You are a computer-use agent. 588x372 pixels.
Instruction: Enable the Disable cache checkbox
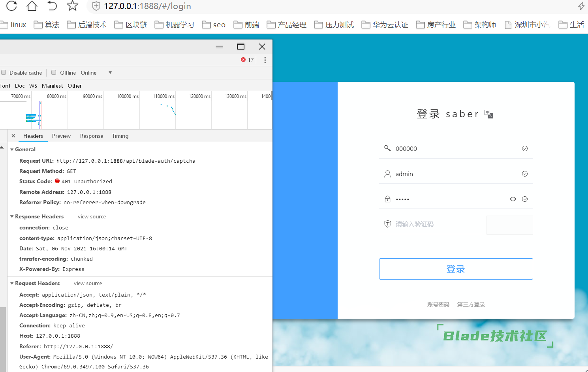[4, 72]
